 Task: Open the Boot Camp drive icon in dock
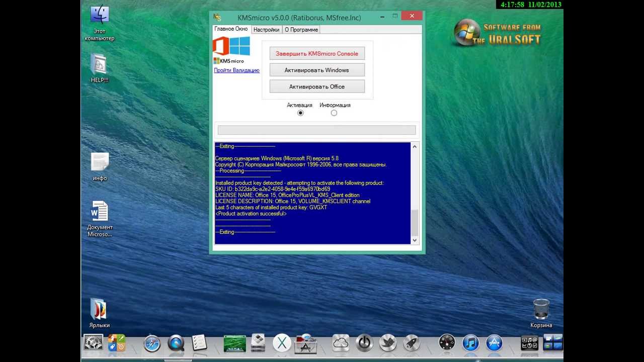coord(258,343)
